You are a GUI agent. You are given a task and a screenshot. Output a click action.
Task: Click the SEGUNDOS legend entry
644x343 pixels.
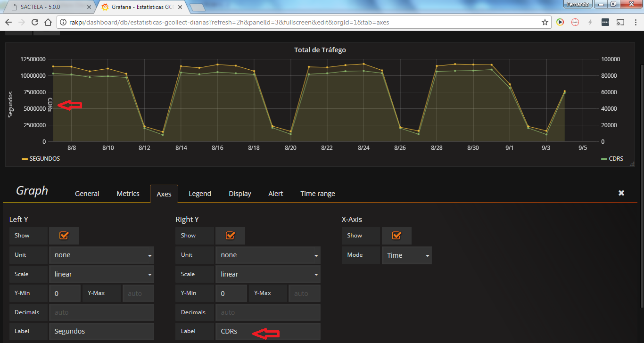pyautogui.click(x=45, y=159)
